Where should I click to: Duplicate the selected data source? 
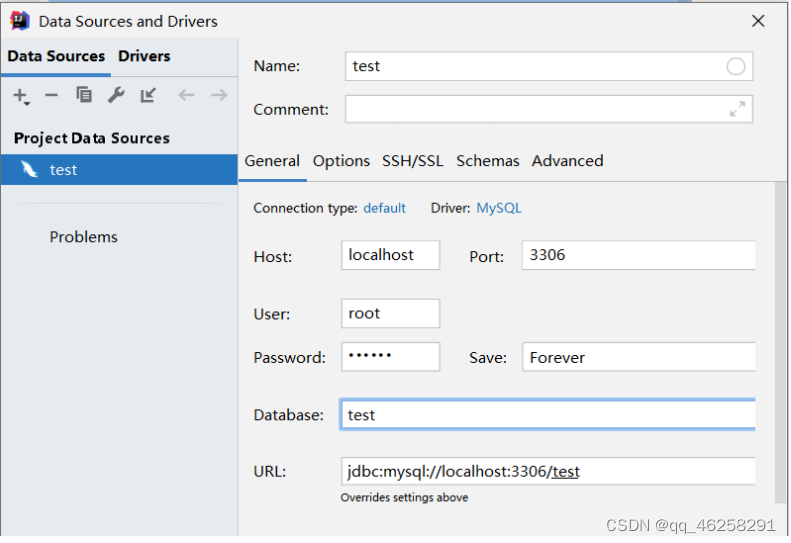click(84, 94)
